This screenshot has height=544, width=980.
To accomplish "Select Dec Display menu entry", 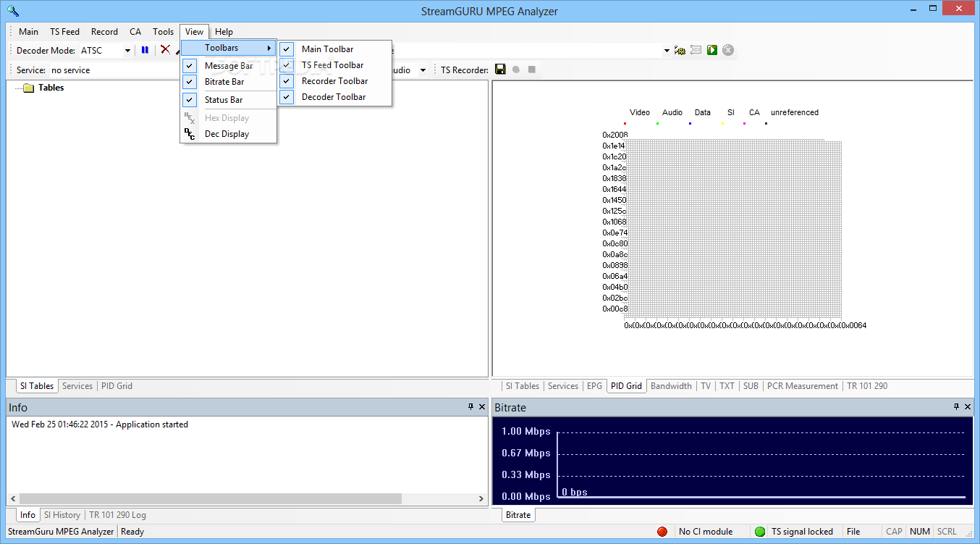I will pos(229,134).
